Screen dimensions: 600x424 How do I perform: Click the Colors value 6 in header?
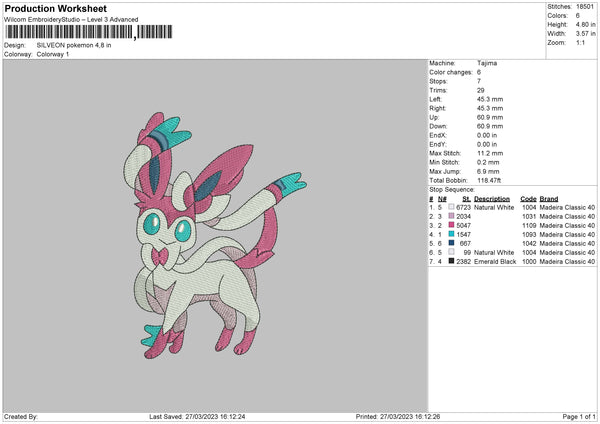click(578, 16)
